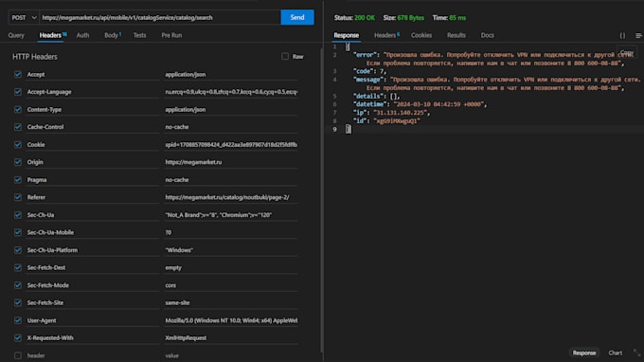Toggle the Sec-Ch-Ua-Mobile header checkbox
644x362 pixels.
click(x=18, y=232)
